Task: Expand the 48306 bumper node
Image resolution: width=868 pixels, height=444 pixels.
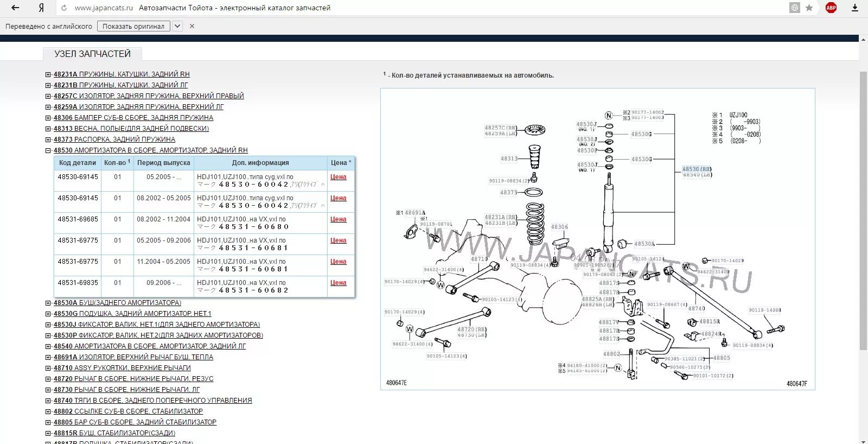Action: [x=48, y=118]
